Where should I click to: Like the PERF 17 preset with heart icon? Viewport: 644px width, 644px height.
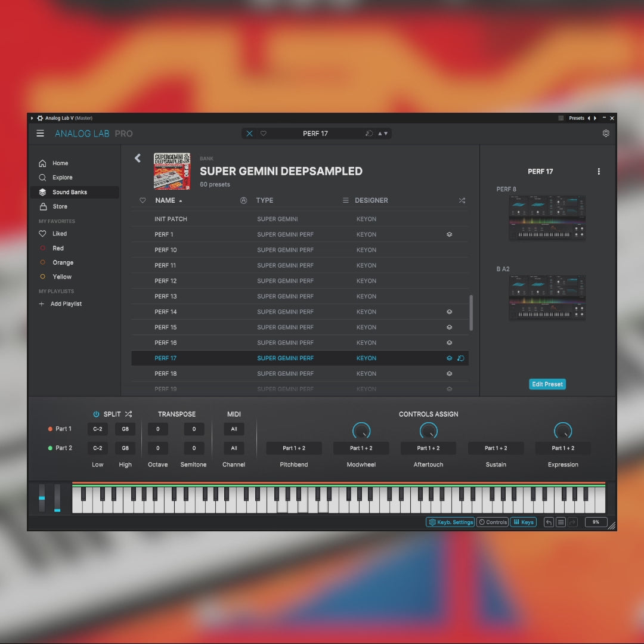coord(264,134)
